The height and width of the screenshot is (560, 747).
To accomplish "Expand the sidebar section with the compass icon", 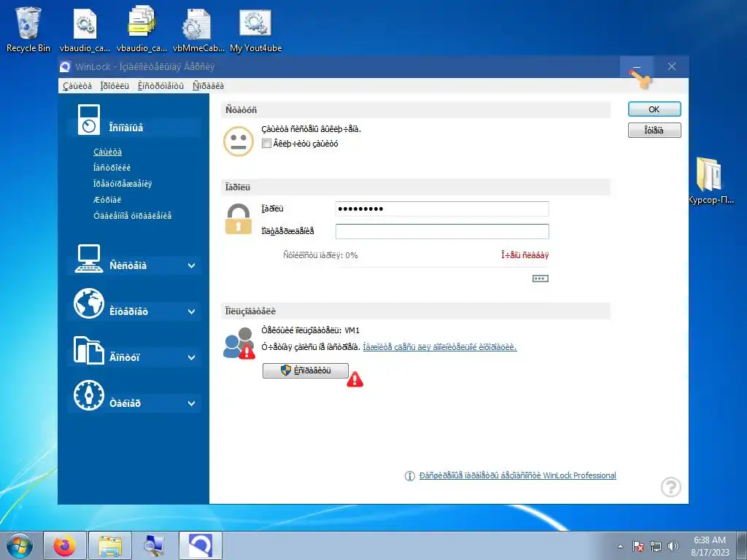I will pyautogui.click(x=192, y=403).
